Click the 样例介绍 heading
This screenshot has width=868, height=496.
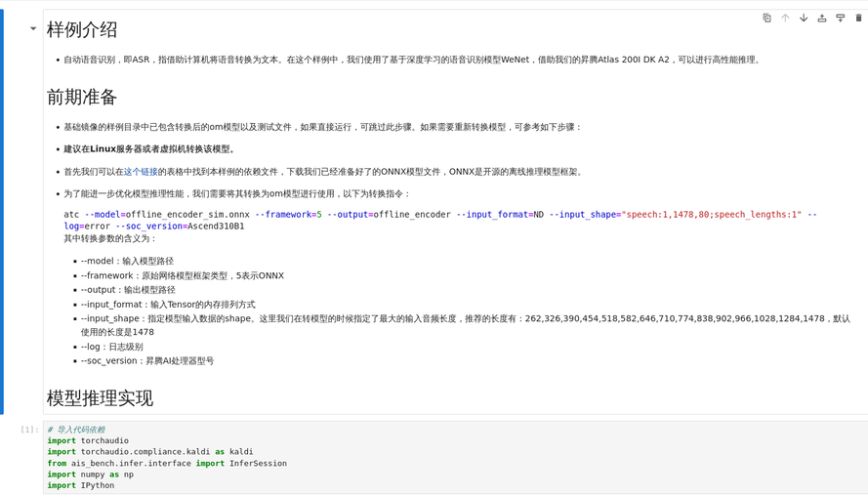click(x=82, y=29)
